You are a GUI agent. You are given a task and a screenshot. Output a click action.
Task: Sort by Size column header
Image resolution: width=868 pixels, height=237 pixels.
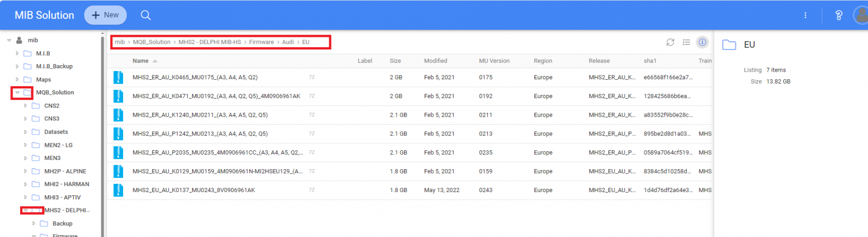pos(395,61)
